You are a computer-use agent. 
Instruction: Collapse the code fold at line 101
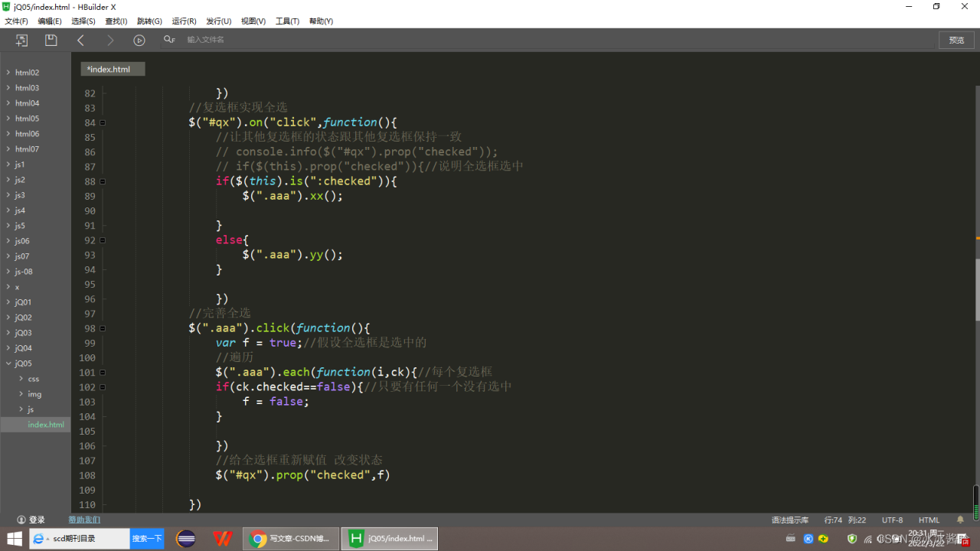[x=103, y=373]
